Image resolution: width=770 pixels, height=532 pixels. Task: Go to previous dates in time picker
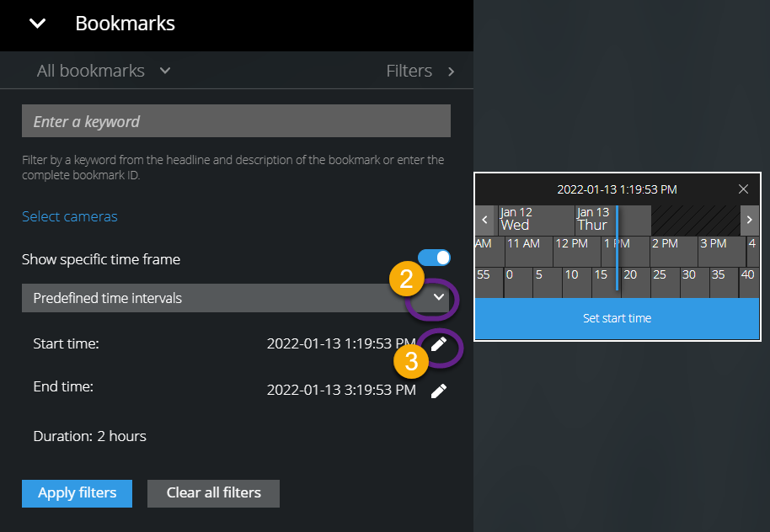click(x=485, y=220)
